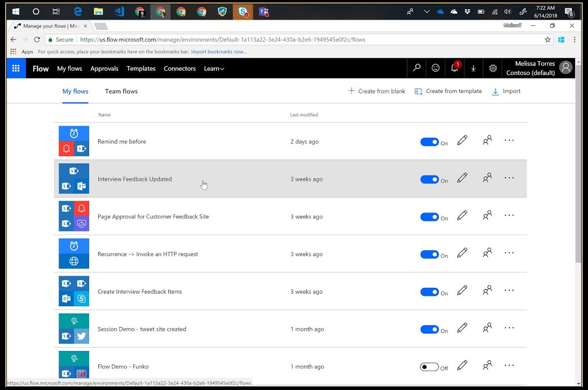
Task: Open Skype from the taskbar
Action: point(243,11)
